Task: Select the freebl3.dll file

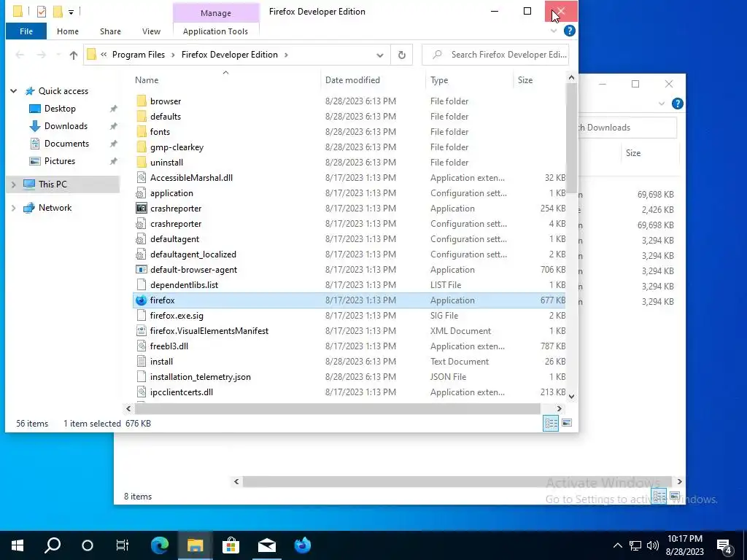Action: pos(169,346)
